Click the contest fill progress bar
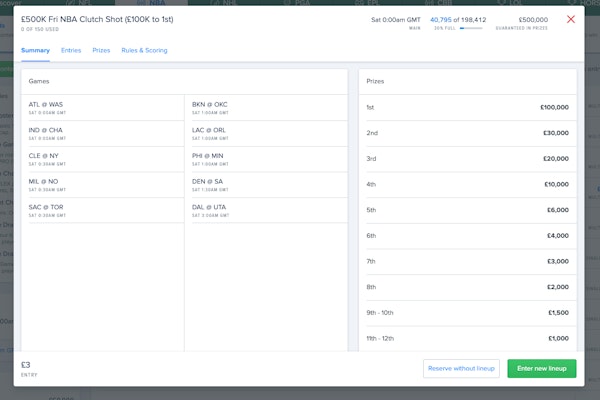Image resolution: width=600 pixels, height=400 pixels. pos(471,28)
